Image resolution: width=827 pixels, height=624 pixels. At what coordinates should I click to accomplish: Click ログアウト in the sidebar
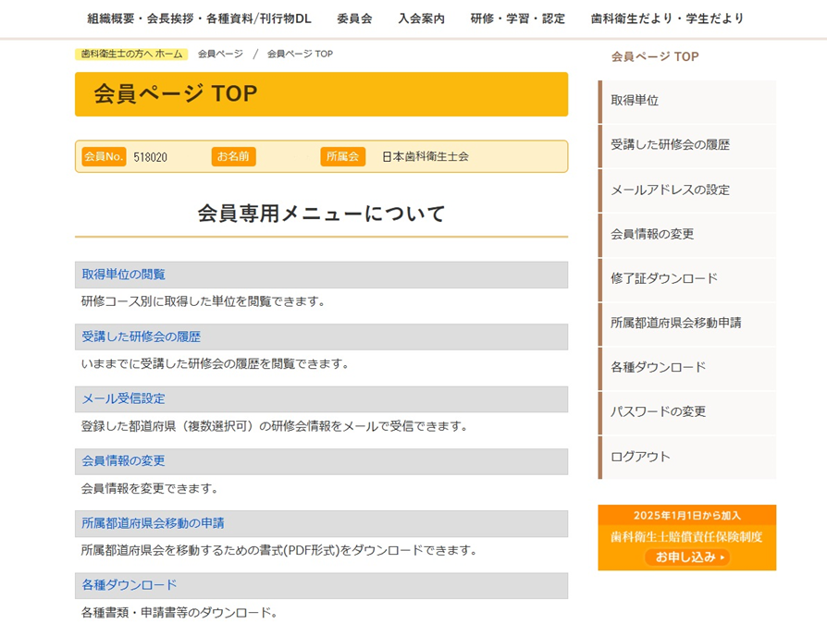(x=687, y=457)
